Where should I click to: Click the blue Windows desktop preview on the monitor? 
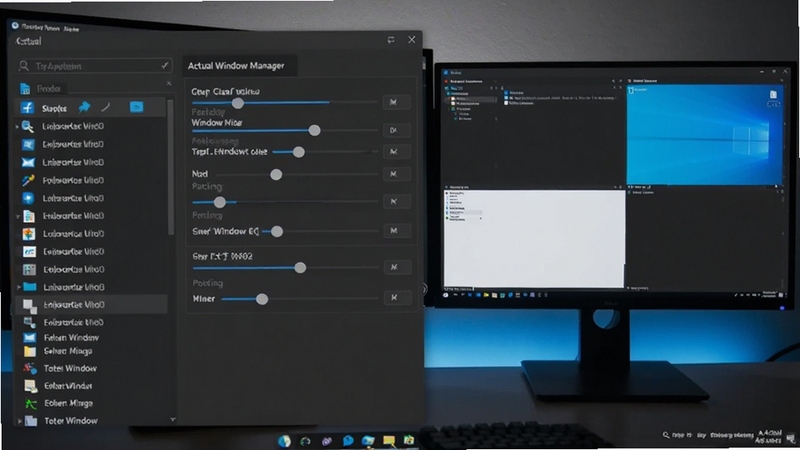[x=705, y=135]
